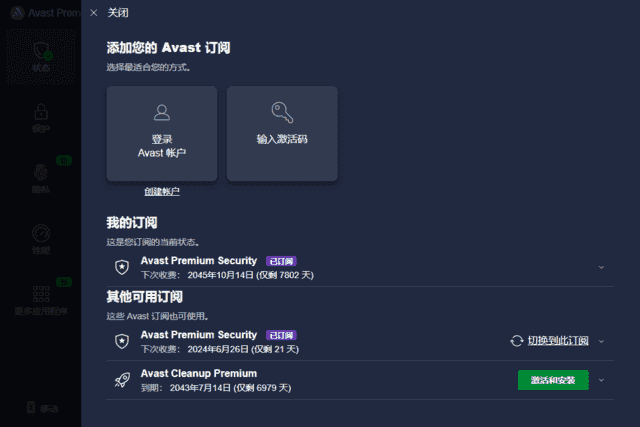Screen dimensions: 640x427
Task: Click the green 激活和安装 button
Action: coord(553,380)
